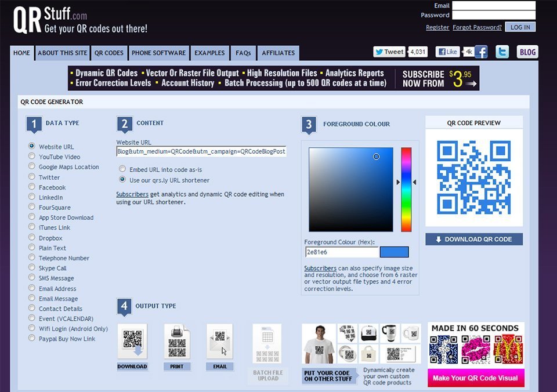Click the arrow next to subscribe price
The width and height of the screenshot is (557, 392).
[471, 84]
